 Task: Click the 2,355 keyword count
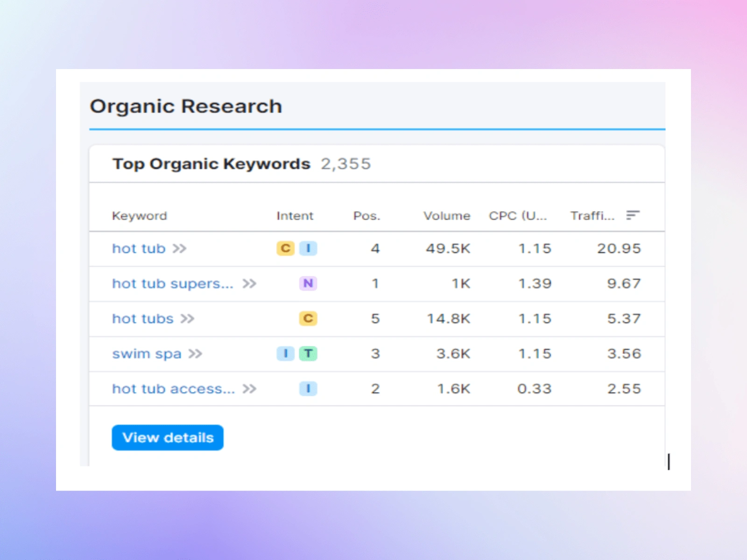[x=345, y=164]
